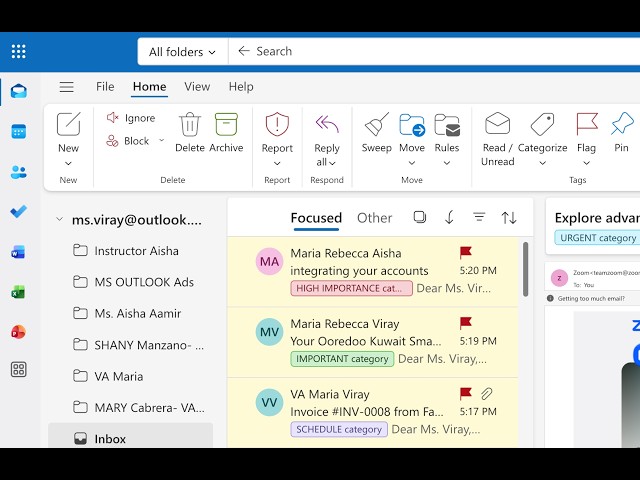Click the Move to folder icon

click(412, 124)
